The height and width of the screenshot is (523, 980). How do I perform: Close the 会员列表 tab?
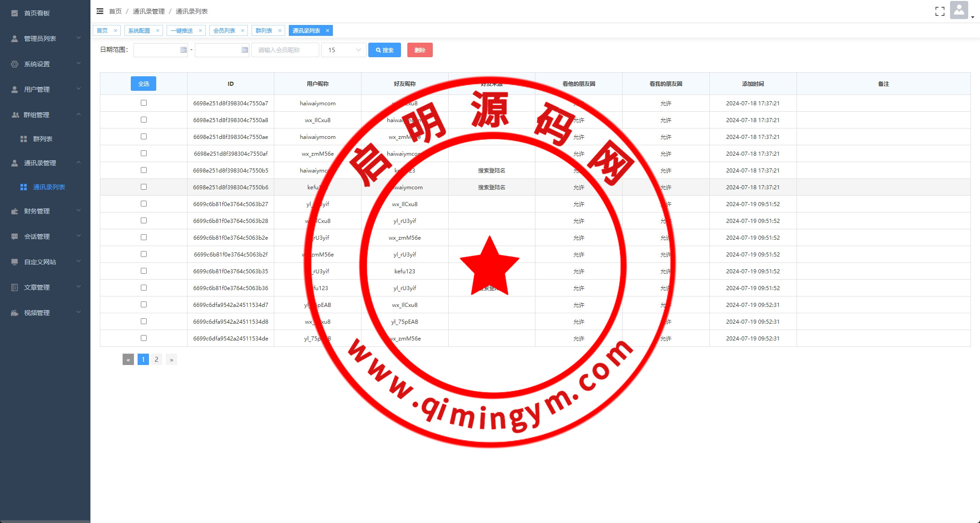click(243, 31)
